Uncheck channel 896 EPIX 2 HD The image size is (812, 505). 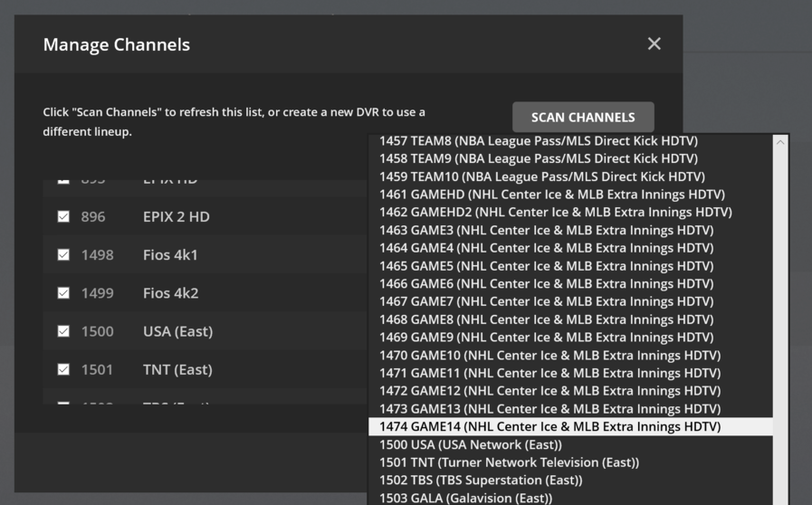[x=63, y=216]
